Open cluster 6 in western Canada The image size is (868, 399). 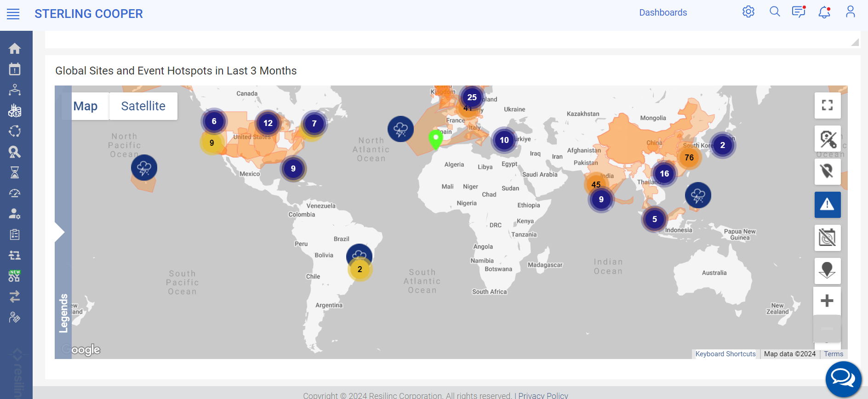214,121
